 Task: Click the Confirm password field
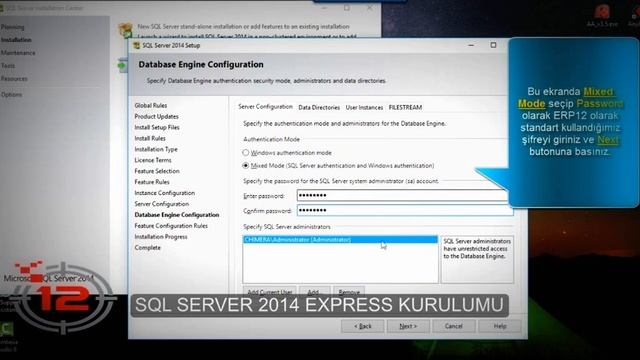pyautogui.click(x=405, y=210)
